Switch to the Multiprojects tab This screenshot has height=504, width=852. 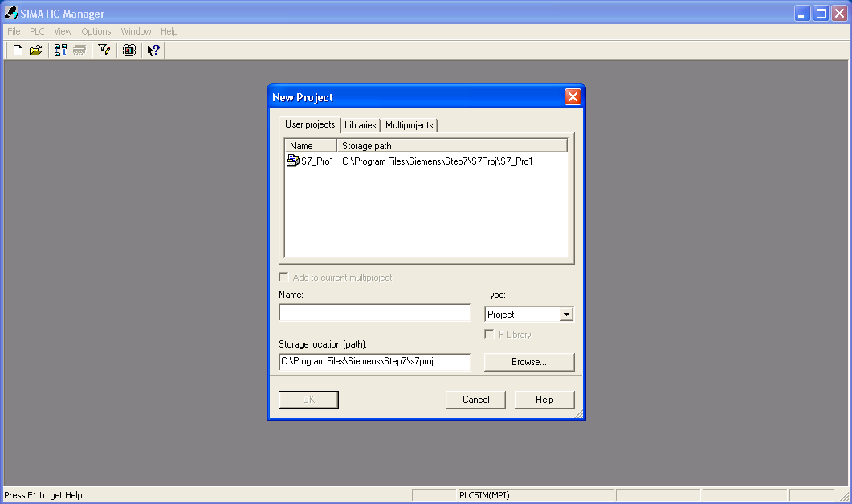click(x=410, y=125)
